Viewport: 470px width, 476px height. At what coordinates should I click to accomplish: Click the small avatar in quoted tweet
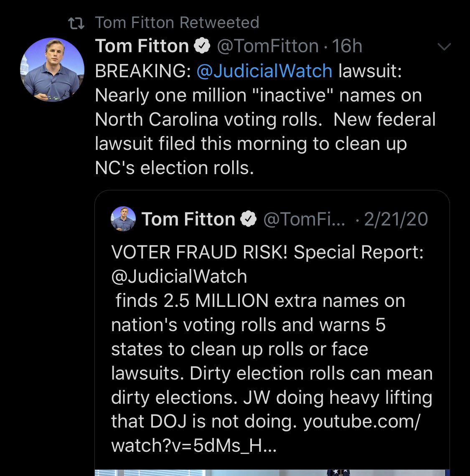click(123, 219)
